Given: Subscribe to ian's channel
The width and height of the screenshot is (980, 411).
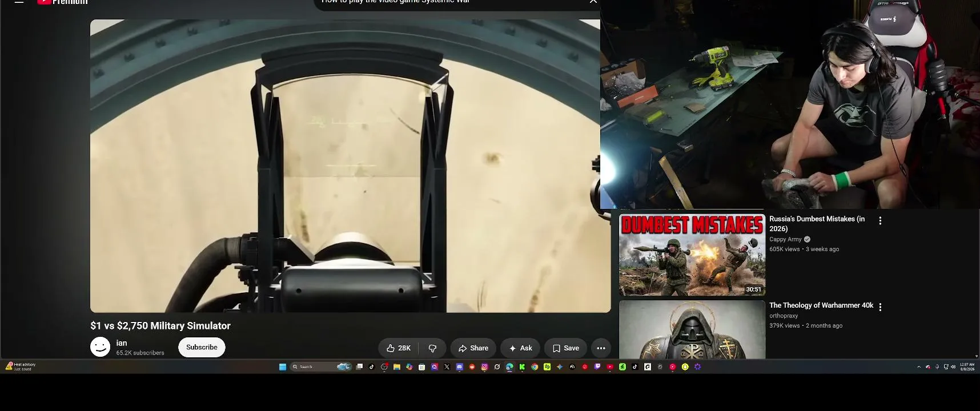Looking at the screenshot, I should coord(202,347).
